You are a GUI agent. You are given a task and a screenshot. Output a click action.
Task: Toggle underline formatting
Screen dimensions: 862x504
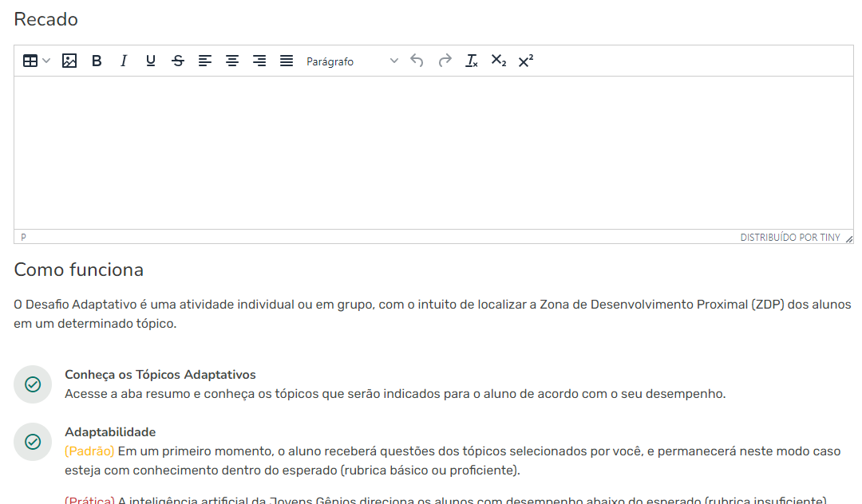(x=151, y=61)
